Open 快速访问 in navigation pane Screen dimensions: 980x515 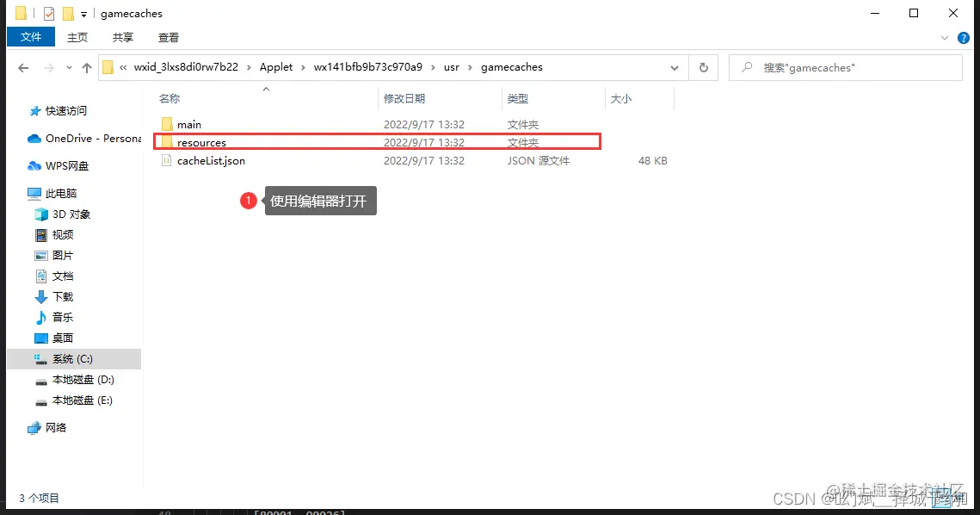pos(65,111)
